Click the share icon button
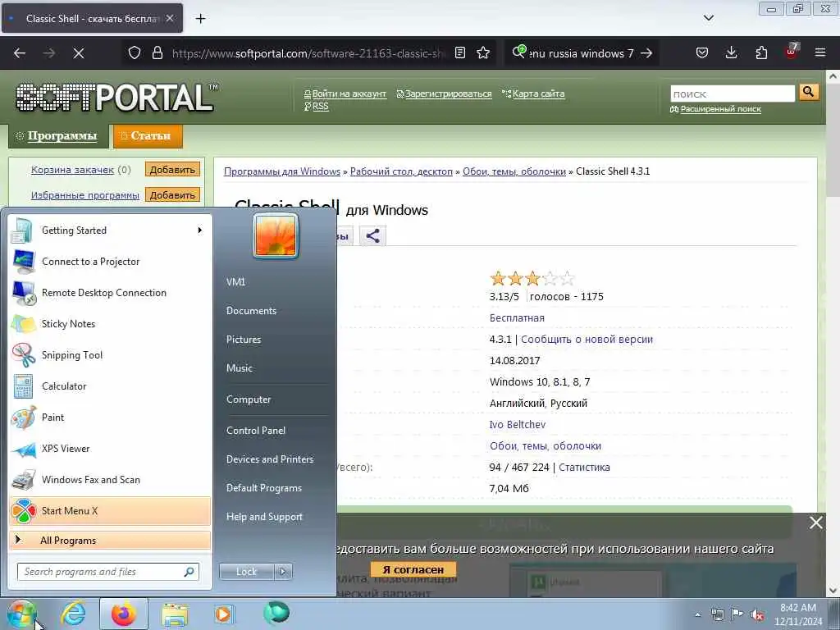The height and width of the screenshot is (630, 840). pos(373,235)
